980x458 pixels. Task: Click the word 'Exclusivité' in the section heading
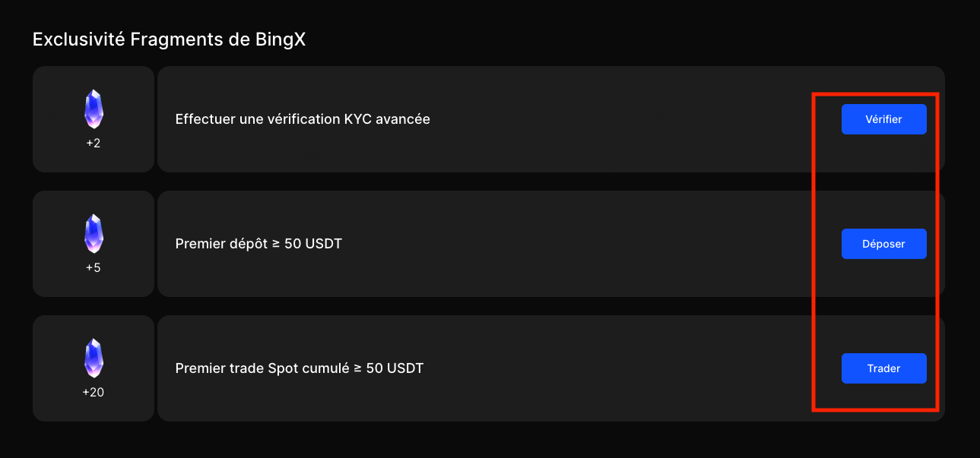pyautogui.click(x=78, y=39)
